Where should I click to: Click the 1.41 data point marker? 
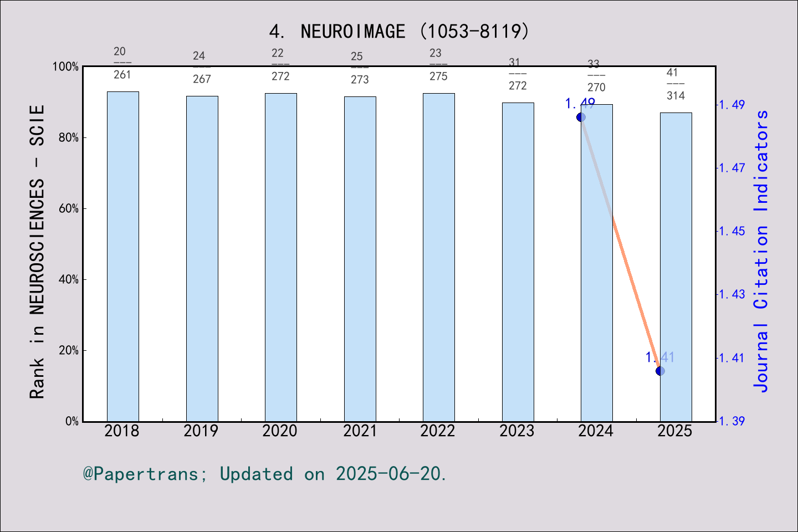point(660,371)
